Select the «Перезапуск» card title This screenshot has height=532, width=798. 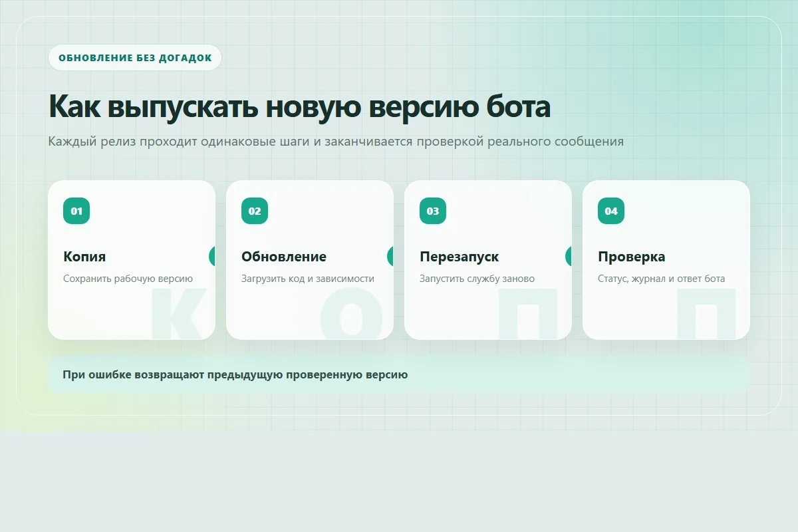[460, 257]
